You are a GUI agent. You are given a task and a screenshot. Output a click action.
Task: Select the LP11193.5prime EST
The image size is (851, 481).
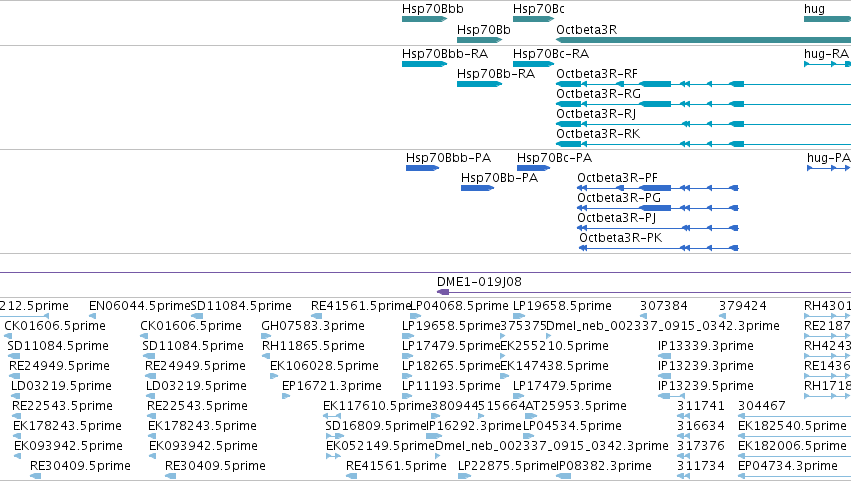click(x=451, y=387)
